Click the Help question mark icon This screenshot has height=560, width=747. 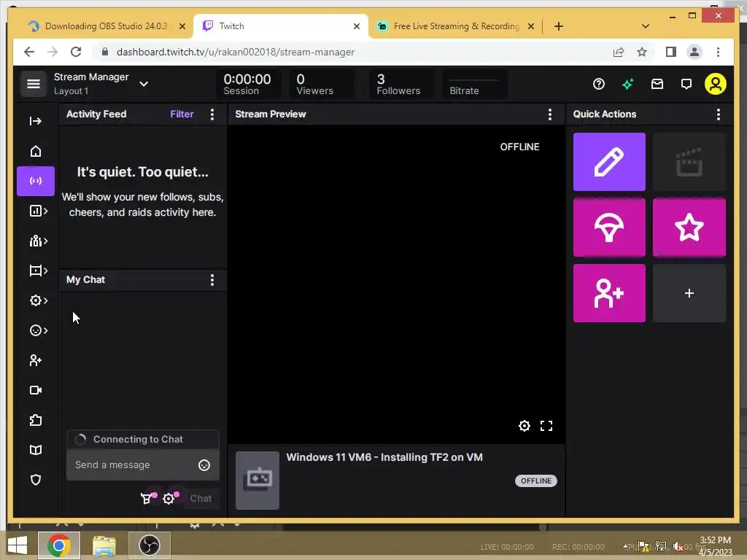pyautogui.click(x=599, y=85)
